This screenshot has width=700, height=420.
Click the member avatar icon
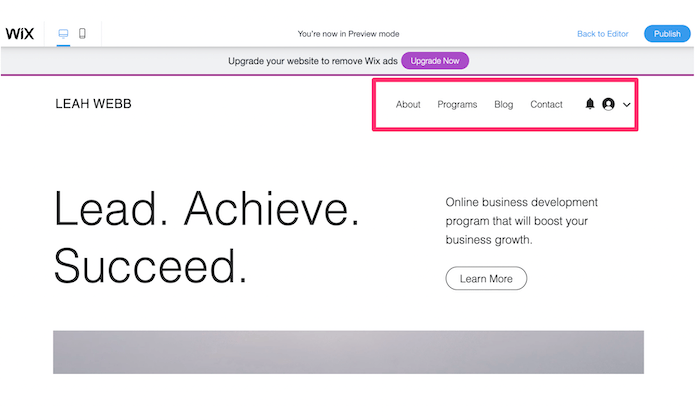608,104
